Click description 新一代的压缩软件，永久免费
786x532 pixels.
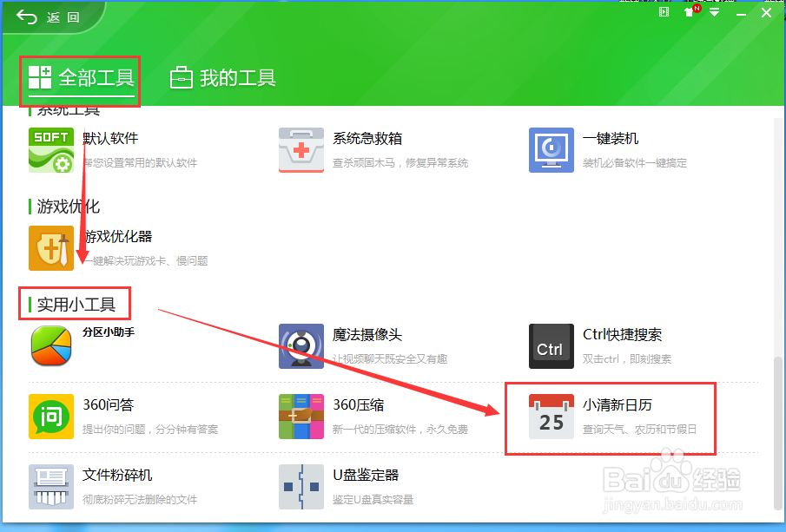pos(400,430)
